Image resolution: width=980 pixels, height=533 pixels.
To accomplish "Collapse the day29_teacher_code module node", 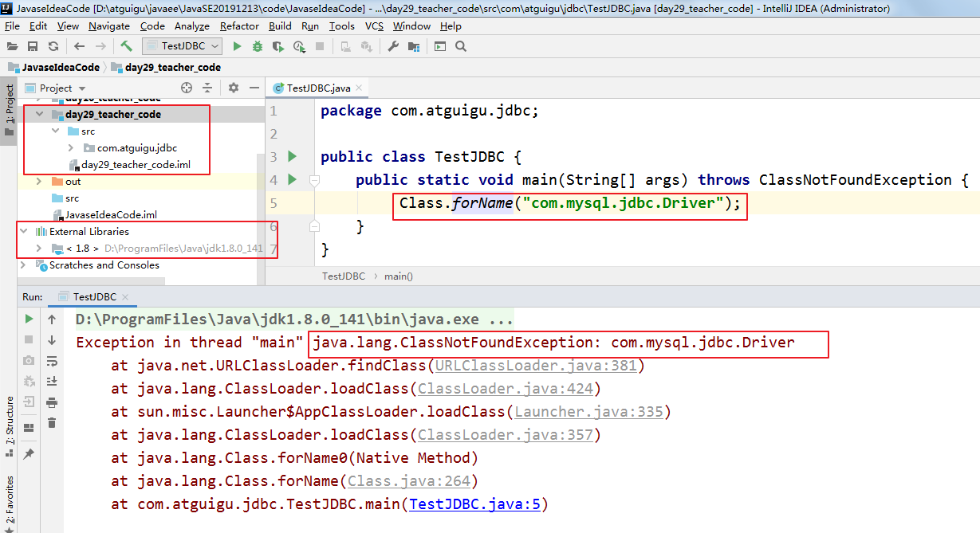I will pos(39,114).
